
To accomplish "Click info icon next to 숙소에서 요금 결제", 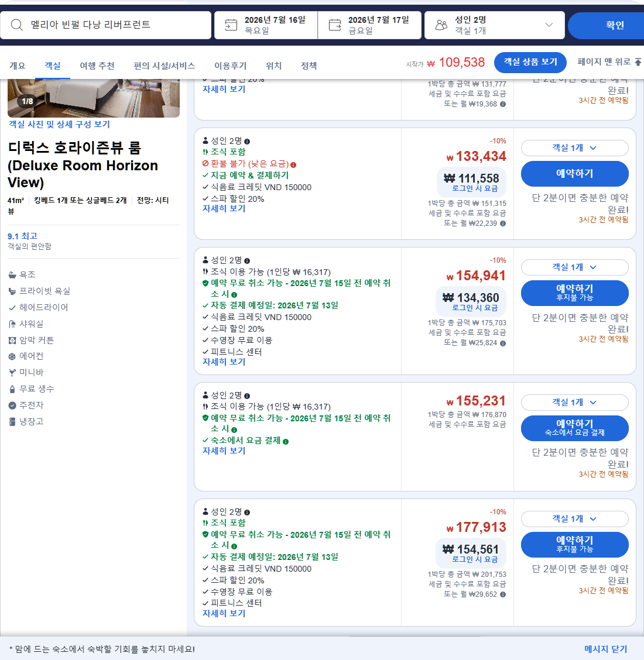I will click(286, 442).
